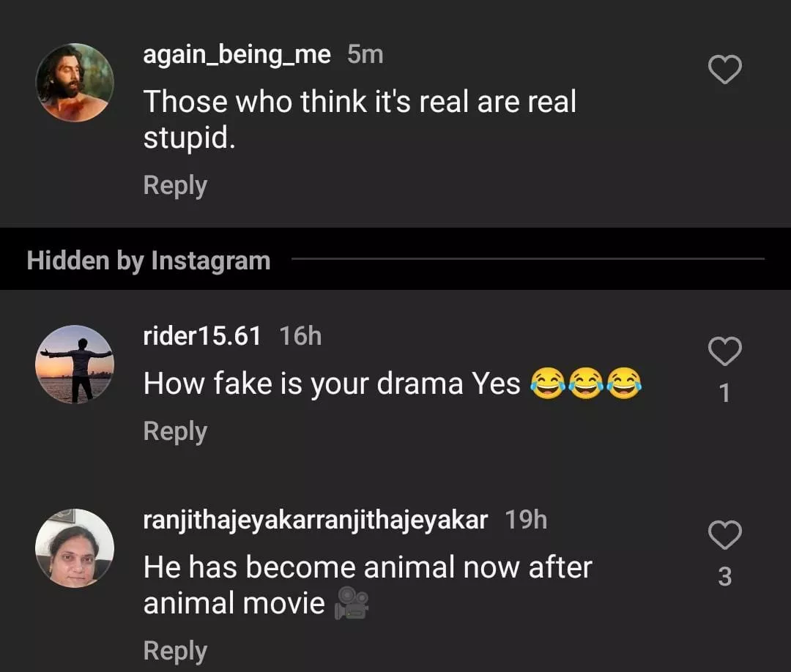The image size is (791, 672).
Task: Open the rider15.61 username link
Action: 202,336
